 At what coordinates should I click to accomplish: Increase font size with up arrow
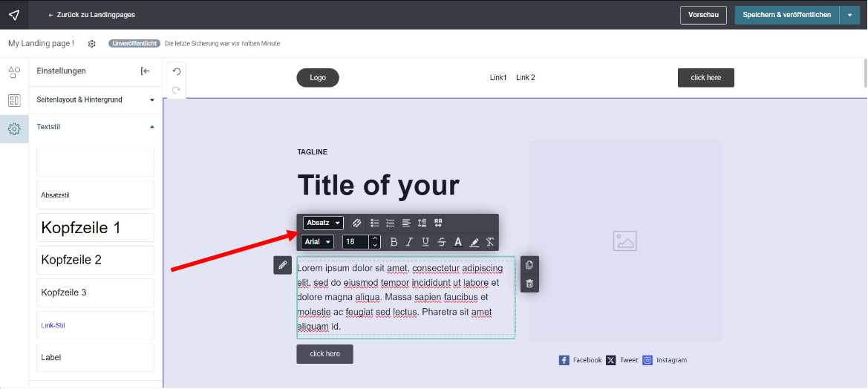coord(375,238)
